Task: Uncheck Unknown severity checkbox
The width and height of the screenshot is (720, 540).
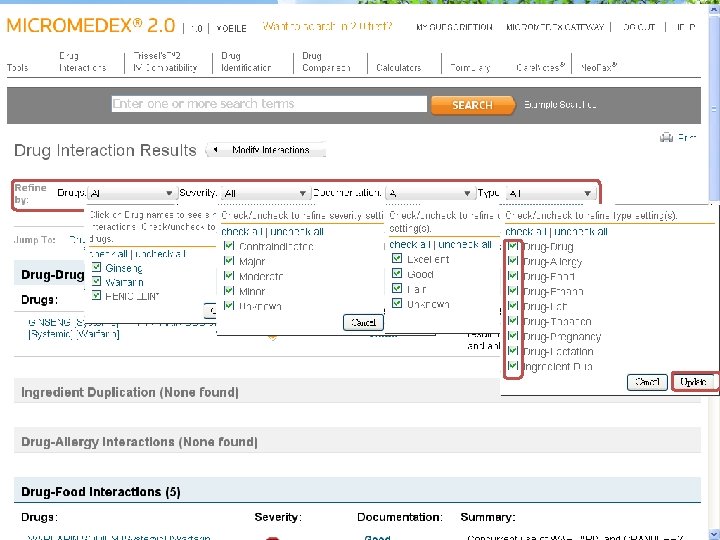Action: coord(229,305)
